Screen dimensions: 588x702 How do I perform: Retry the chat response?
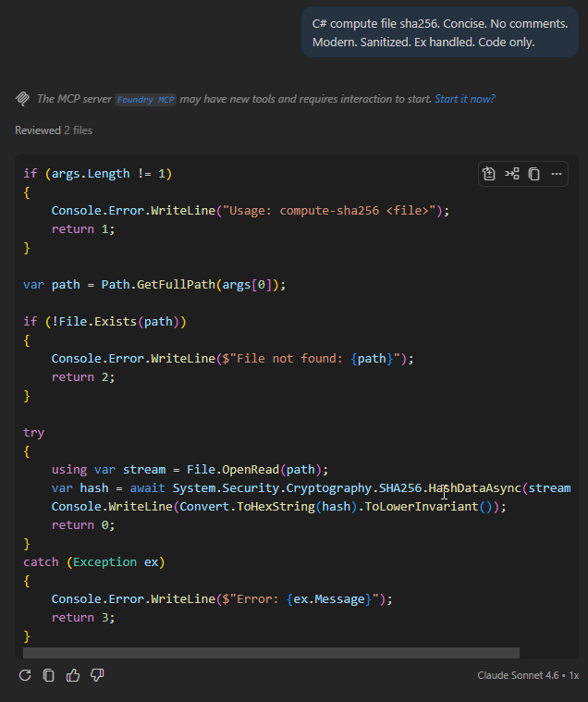[25, 675]
